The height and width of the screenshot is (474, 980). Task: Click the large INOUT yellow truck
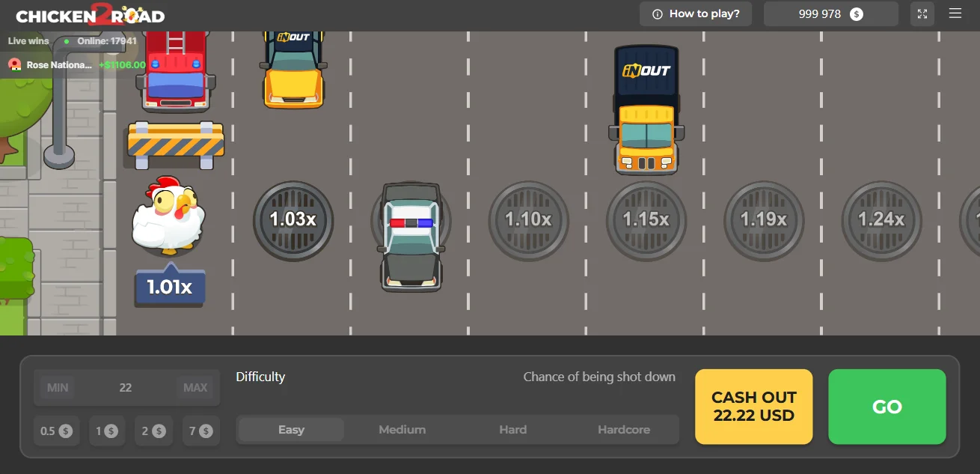pyautogui.click(x=646, y=109)
